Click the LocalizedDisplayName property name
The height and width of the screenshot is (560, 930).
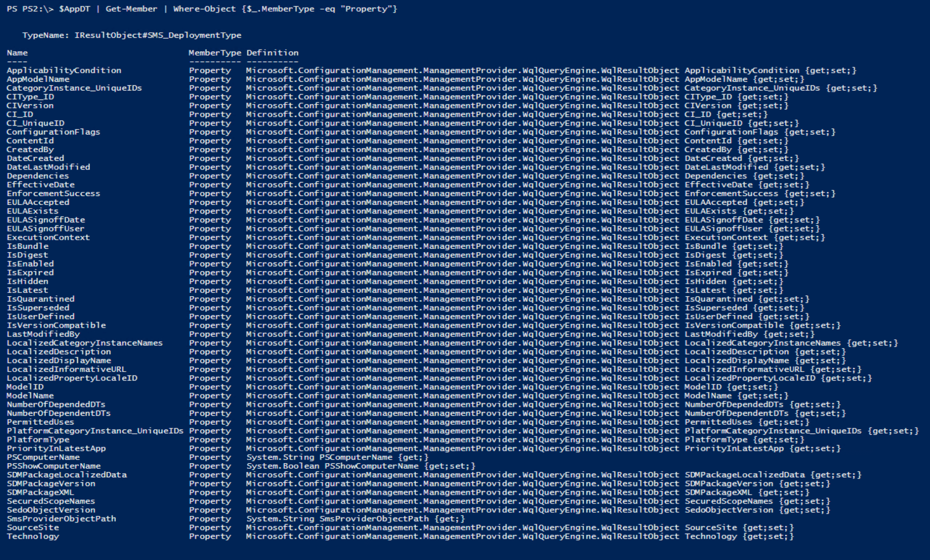coord(59,361)
